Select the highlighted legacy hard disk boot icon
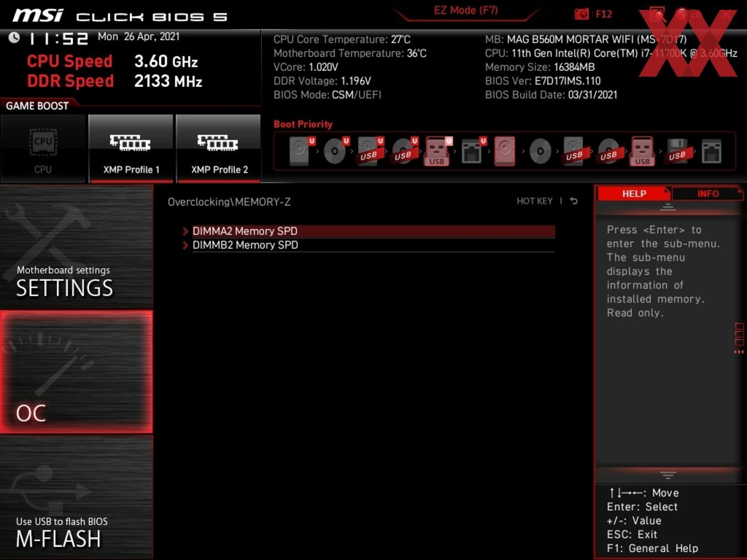The image size is (747, 560). 505,151
